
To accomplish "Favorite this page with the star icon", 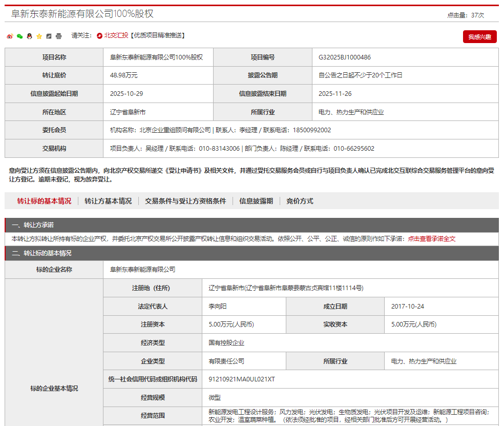I will pos(38,36).
